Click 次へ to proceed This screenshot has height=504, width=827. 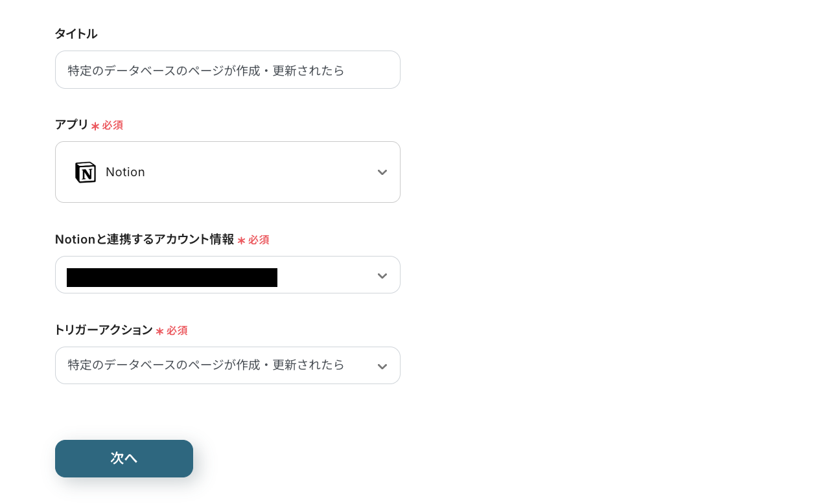coord(124,458)
